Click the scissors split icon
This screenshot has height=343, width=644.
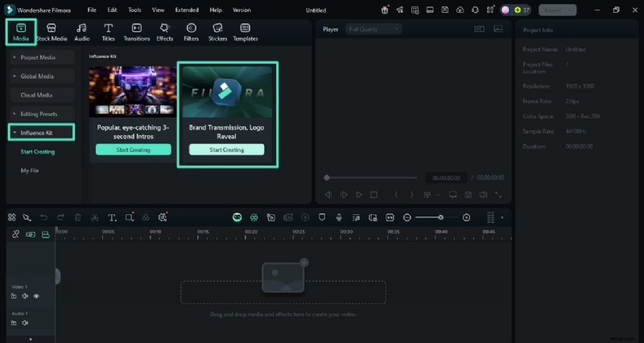[x=94, y=217]
